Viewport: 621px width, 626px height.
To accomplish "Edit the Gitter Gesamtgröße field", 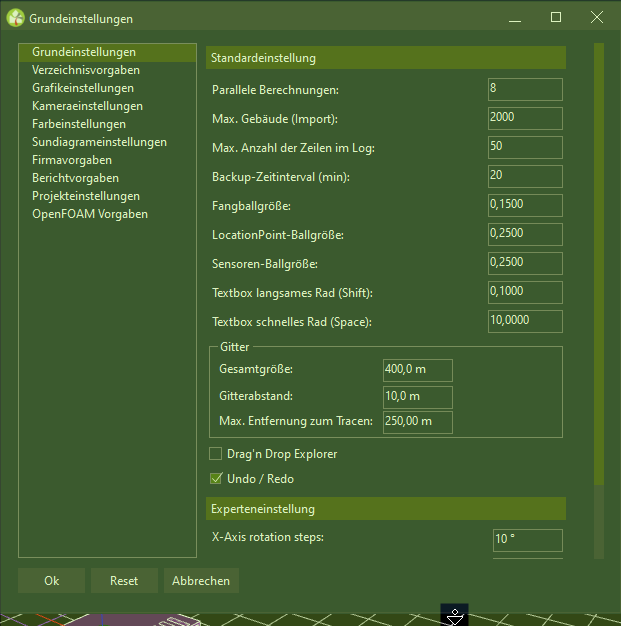I will [x=418, y=370].
